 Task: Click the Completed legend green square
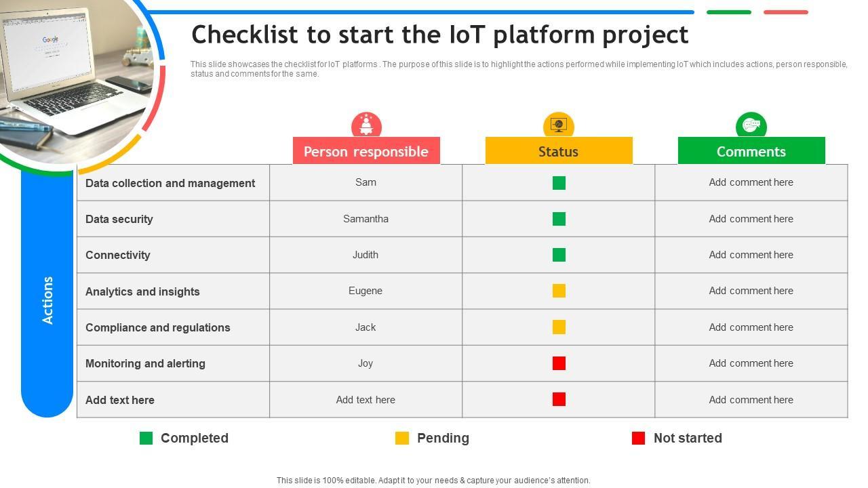pos(146,439)
